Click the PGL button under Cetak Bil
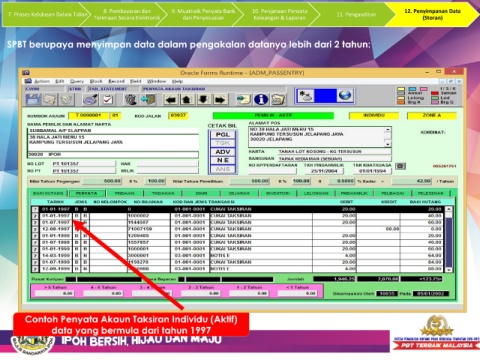Viewport: 480px width, 360px height. [x=223, y=134]
